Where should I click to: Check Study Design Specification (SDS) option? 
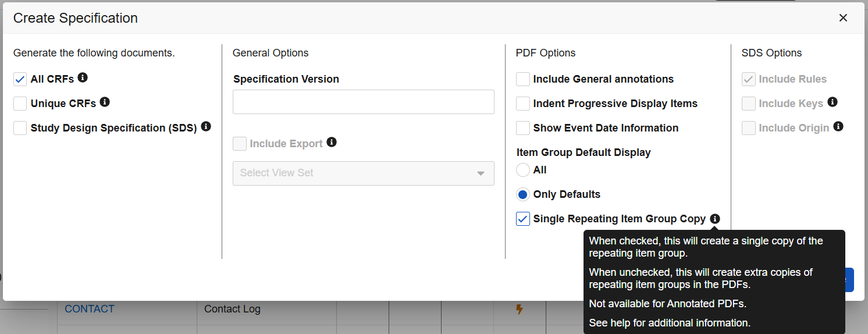click(x=20, y=128)
